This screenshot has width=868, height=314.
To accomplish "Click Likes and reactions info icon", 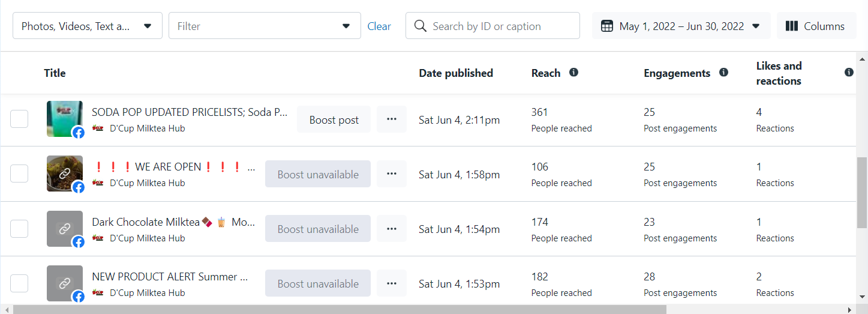I will 849,73.
